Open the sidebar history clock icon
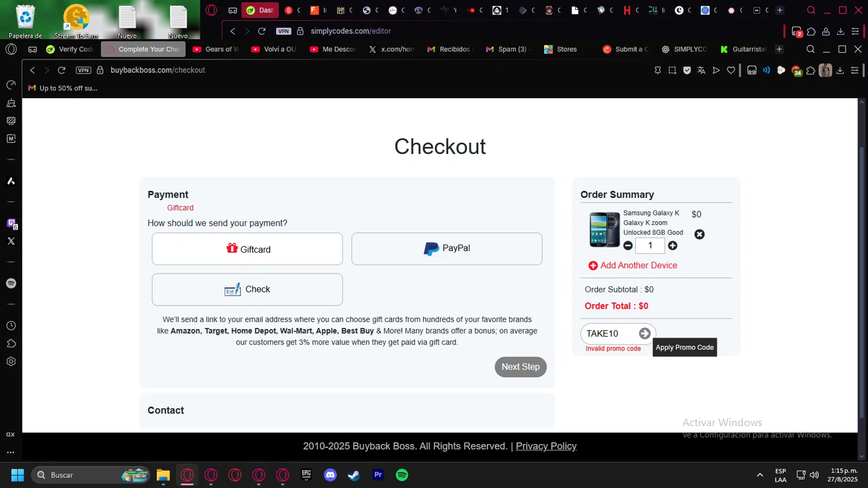This screenshot has width=868, height=488. pyautogui.click(x=11, y=326)
